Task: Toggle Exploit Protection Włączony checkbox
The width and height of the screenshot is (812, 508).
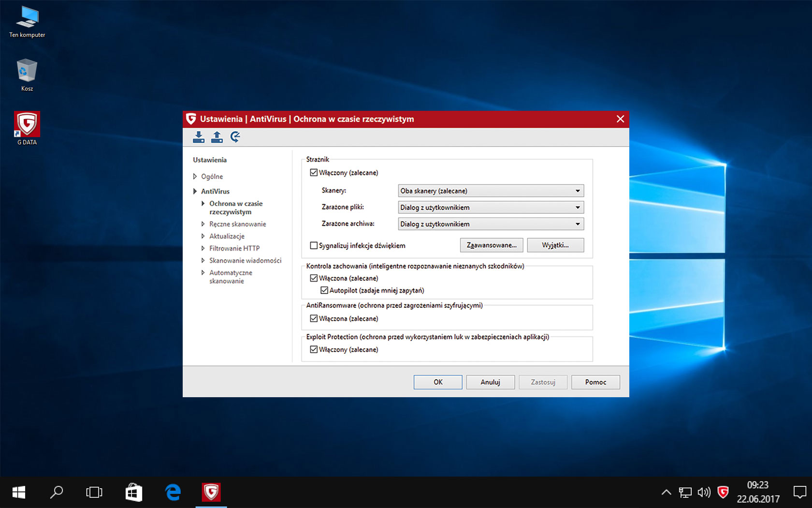Action: point(314,349)
